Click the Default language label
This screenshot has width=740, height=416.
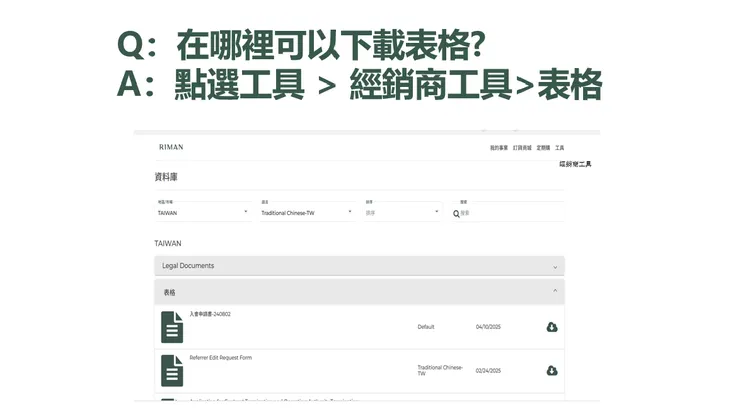(426, 327)
